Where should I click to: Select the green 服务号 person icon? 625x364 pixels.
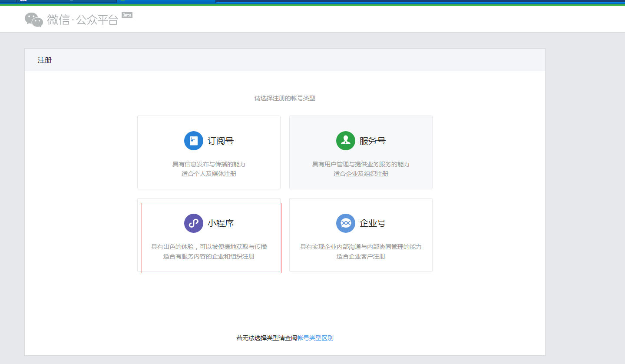point(346,141)
